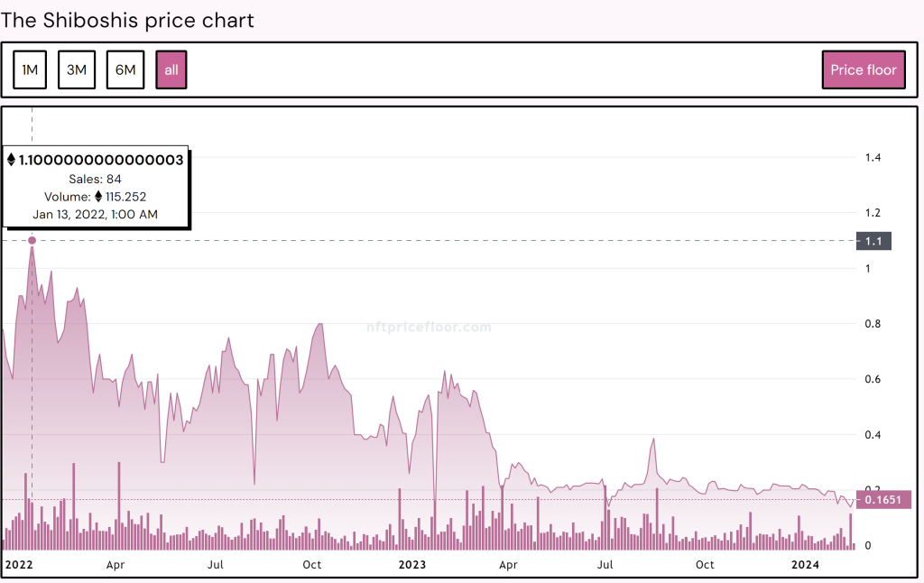Screen dimensions: 924x583
Task: Click the 2023 label on the x-axis
Action: pyautogui.click(x=412, y=564)
